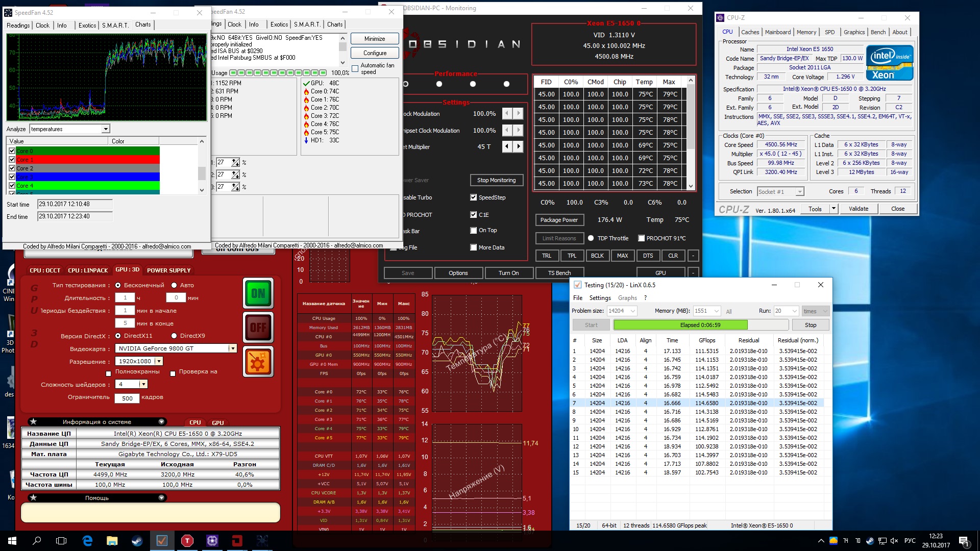Open Memory tab in CPU-Z
The width and height of the screenshot is (980, 551).
[806, 32]
